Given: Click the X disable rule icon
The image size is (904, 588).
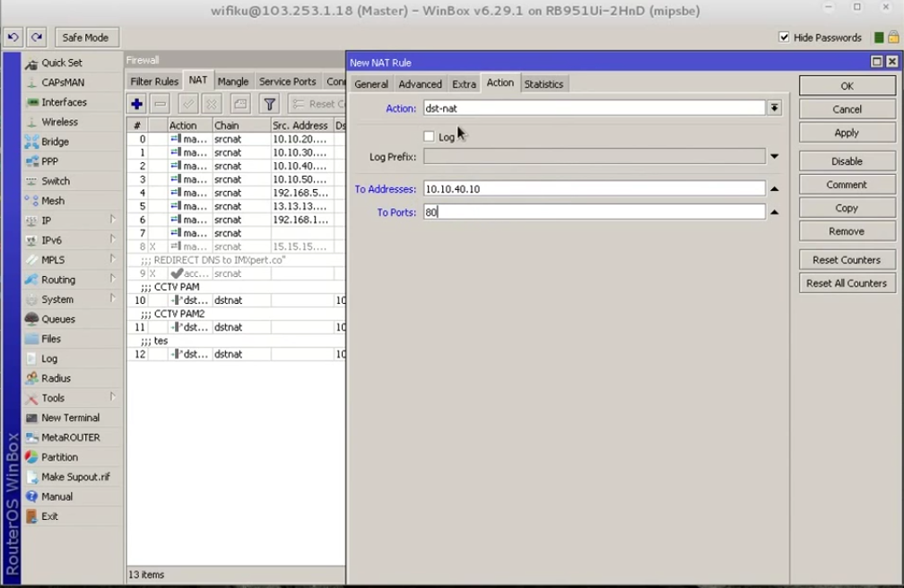Looking at the screenshot, I should [x=212, y=104].
